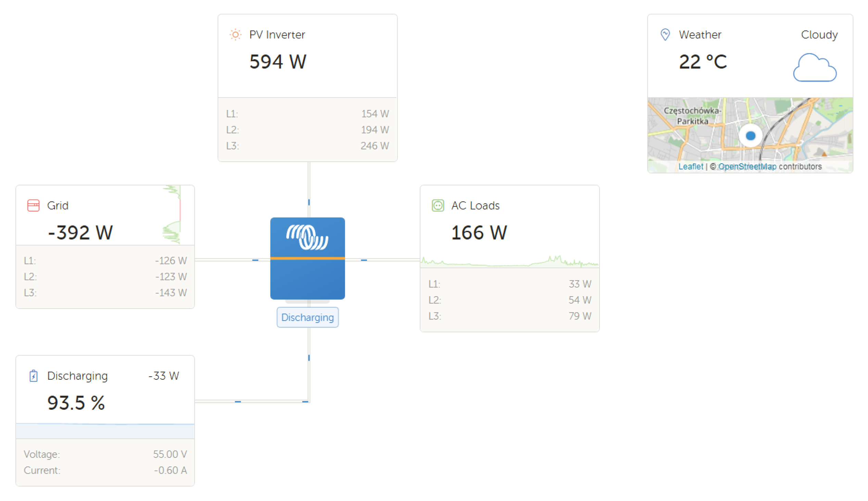
Task: Click the blue location marker on map
Action: click(750, 136)
